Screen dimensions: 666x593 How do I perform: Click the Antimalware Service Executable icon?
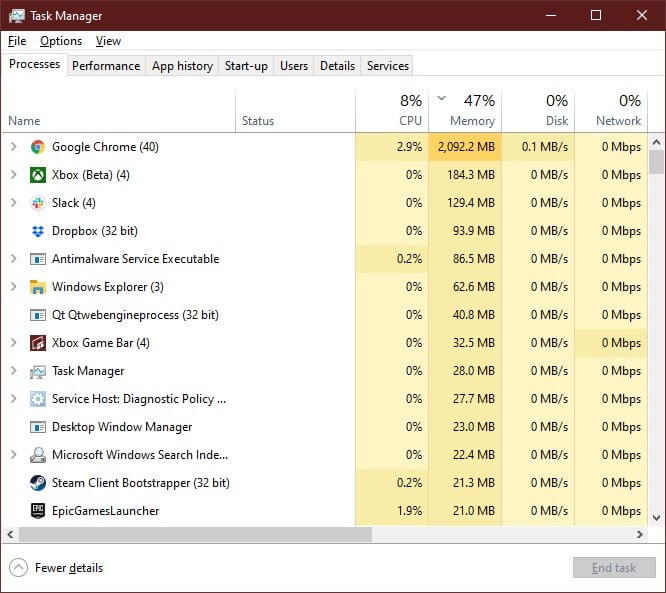(x=38, y=259)
